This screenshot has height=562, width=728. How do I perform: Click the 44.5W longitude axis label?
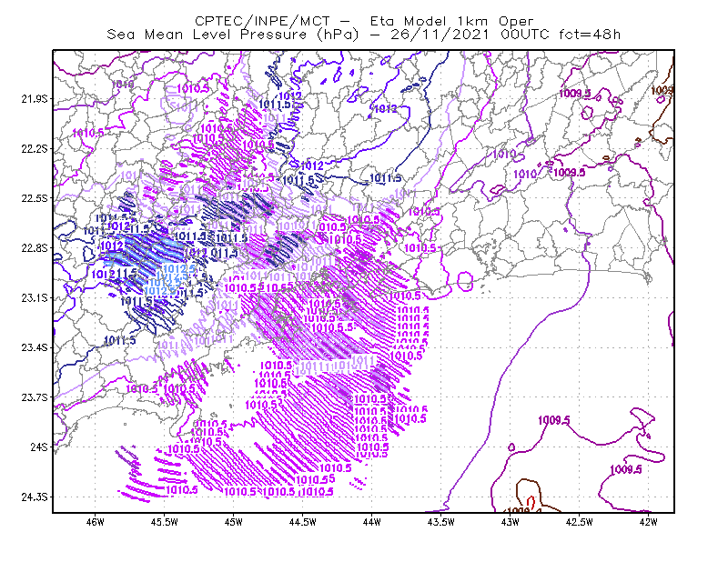click(303, 522)
